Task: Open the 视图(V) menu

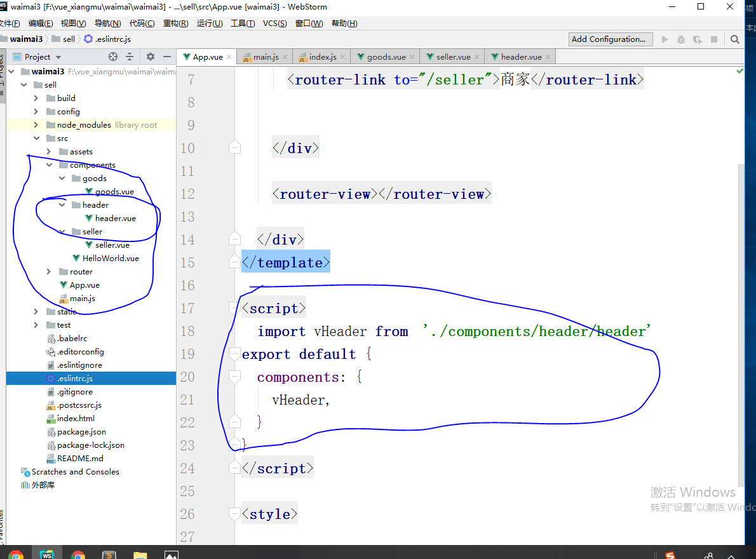Action: pyautogui.click(x=73, y=23)
